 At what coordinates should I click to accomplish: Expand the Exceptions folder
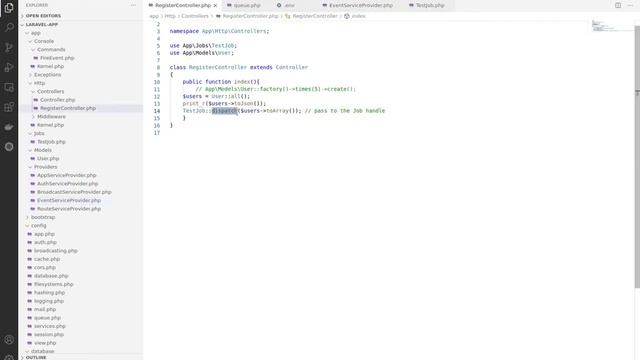tap(47, 75)
